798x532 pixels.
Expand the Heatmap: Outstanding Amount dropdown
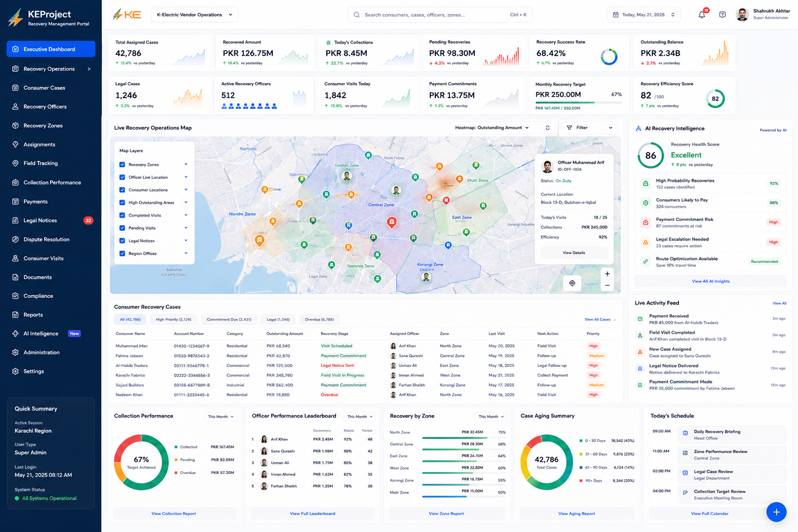pos(492,128)
